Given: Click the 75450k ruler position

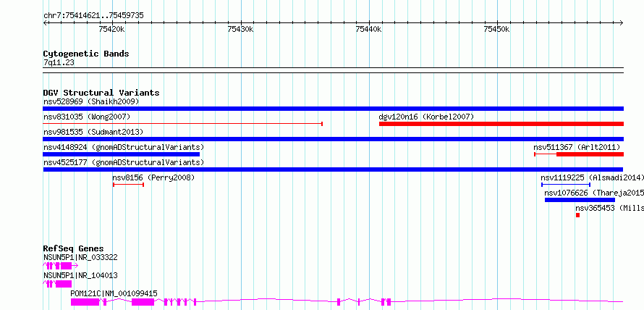Looking at the screenshot, I should [x=497, y=29].
